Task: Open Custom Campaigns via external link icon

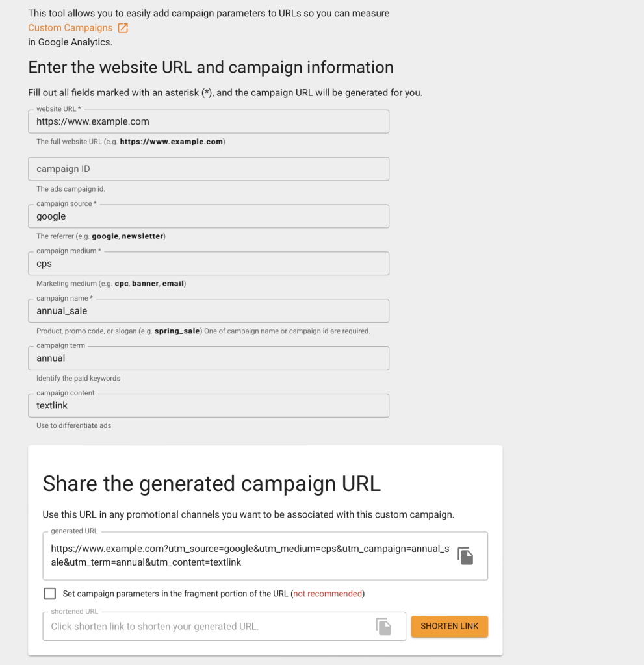Action: 122,27
